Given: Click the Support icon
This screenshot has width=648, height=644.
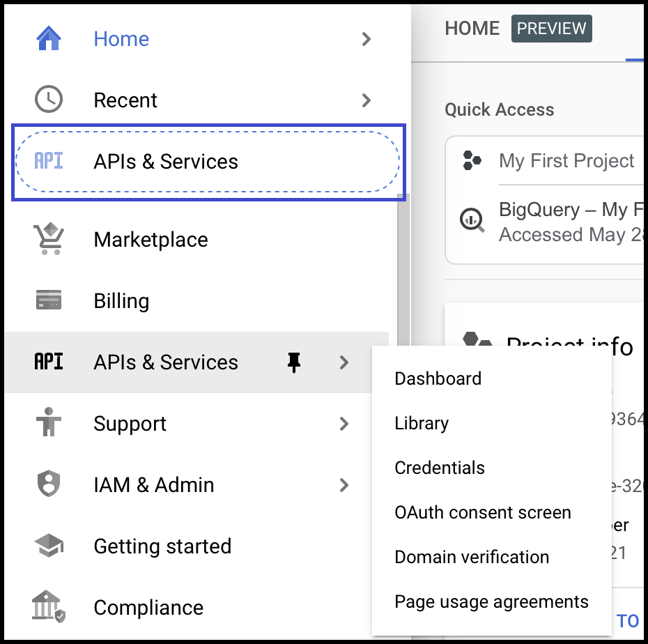Looking at the screenshot, I should [49, 423].
